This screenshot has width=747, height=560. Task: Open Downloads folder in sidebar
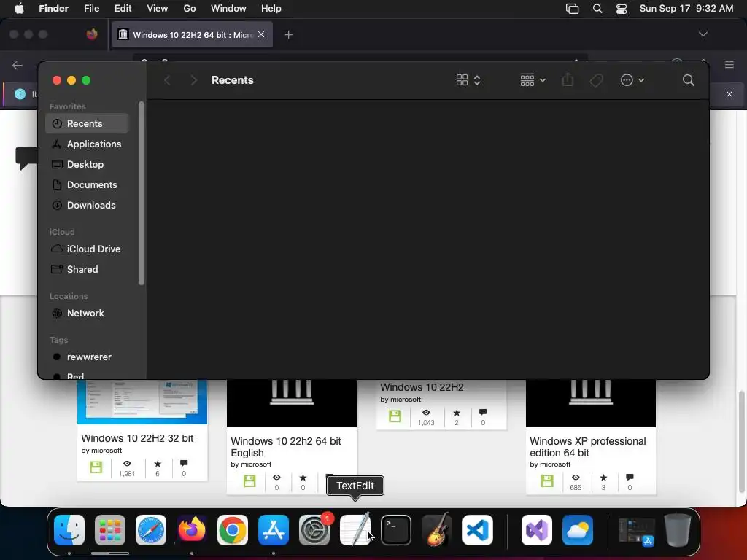pyautogui.click(x=88, y=205)
